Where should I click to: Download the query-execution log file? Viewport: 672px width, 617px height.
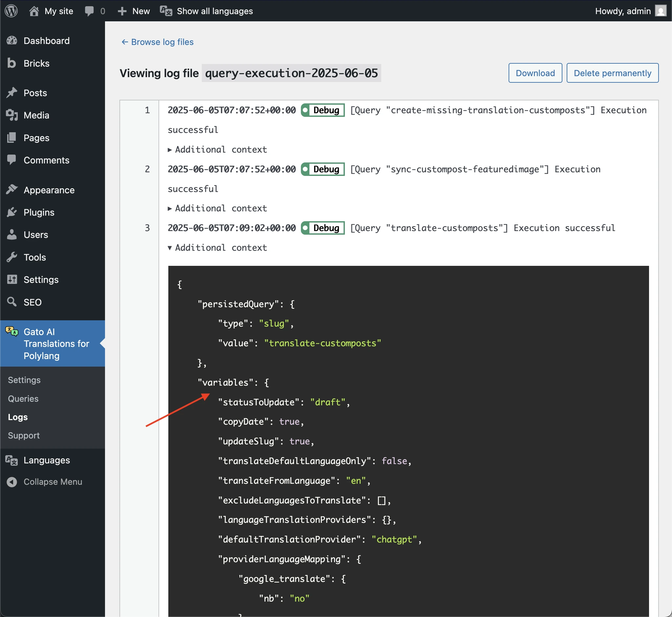[x=535, y=73]
